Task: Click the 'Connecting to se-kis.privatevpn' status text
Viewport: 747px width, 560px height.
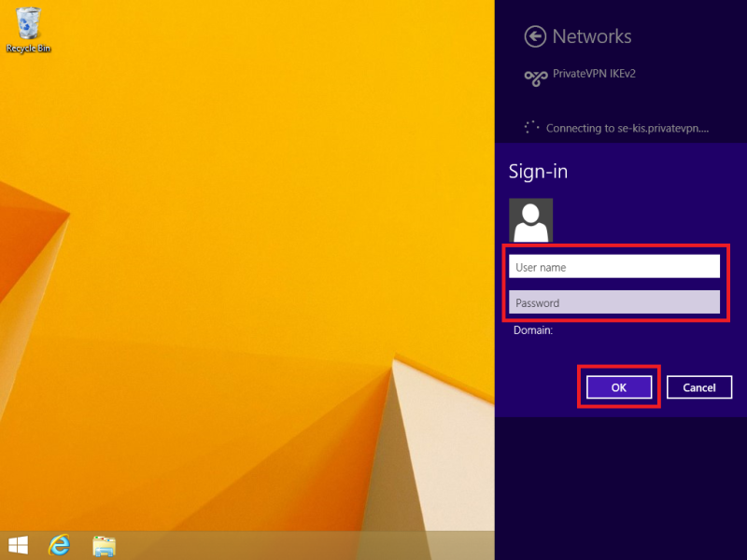Action: click(x=627, y=128)
